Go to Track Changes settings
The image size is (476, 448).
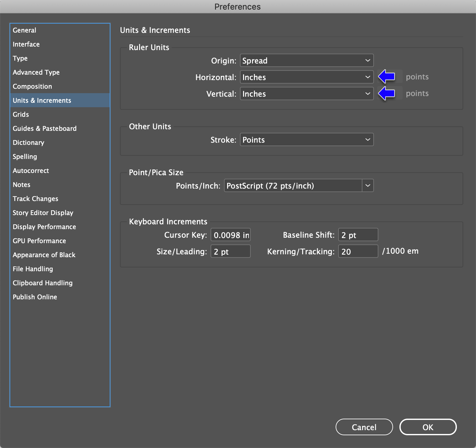[60, 199]
